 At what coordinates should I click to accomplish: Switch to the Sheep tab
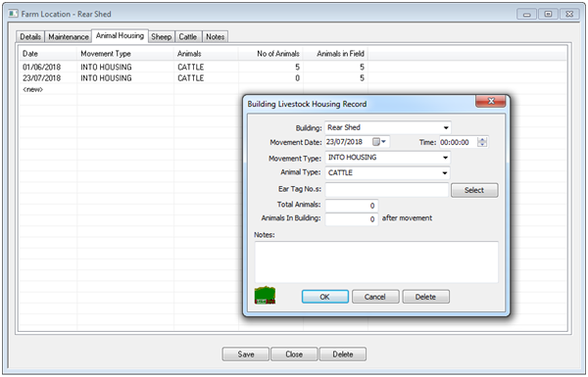[x=162, y=37]
